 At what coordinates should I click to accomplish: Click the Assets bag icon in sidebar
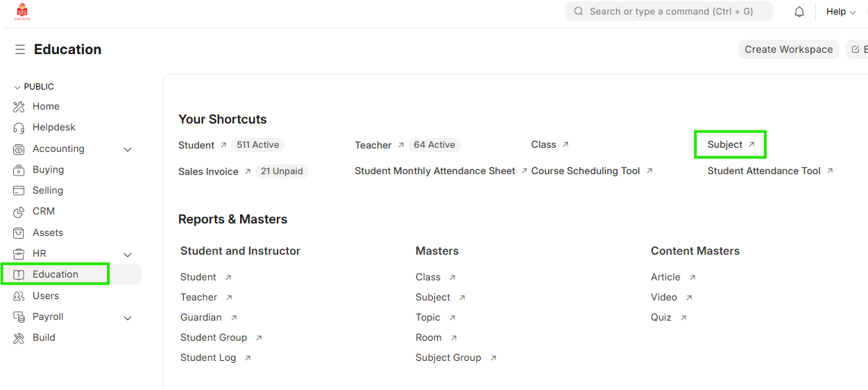[x=19, y=233]
